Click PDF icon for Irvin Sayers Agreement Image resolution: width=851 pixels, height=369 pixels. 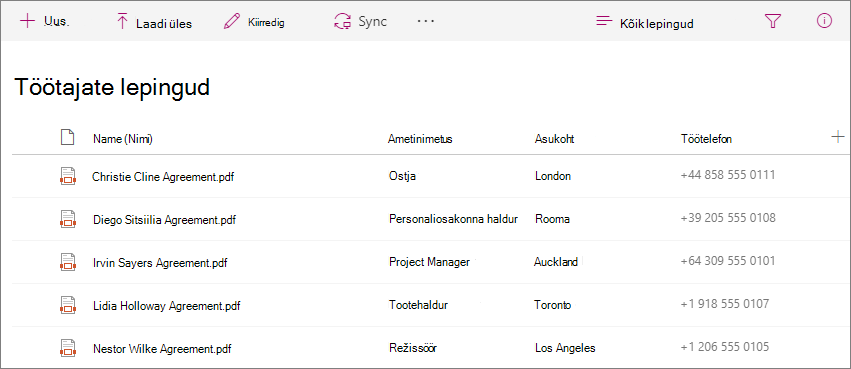point(67,262)
